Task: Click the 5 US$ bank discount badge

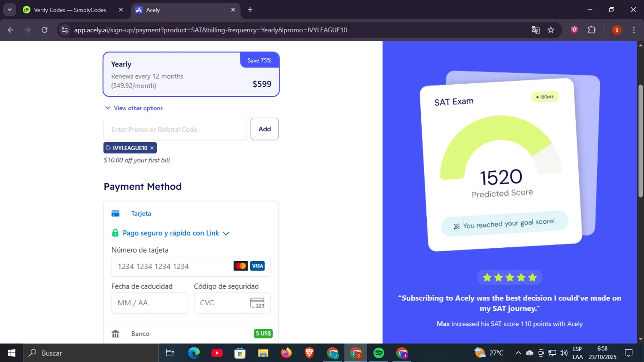Action: click(263, 333)
